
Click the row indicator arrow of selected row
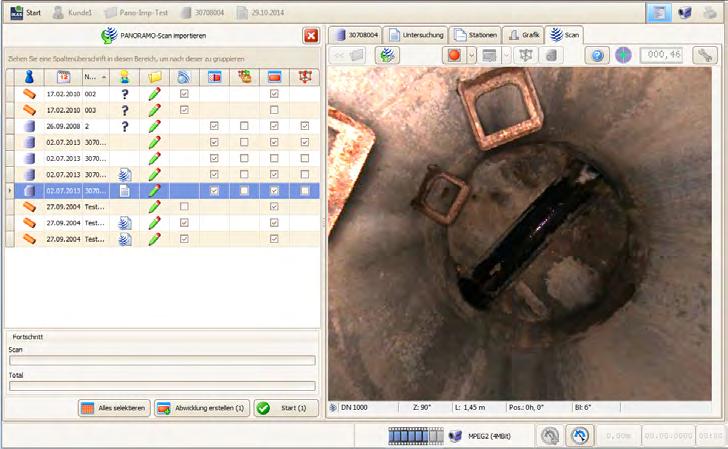tap(10, 191)
